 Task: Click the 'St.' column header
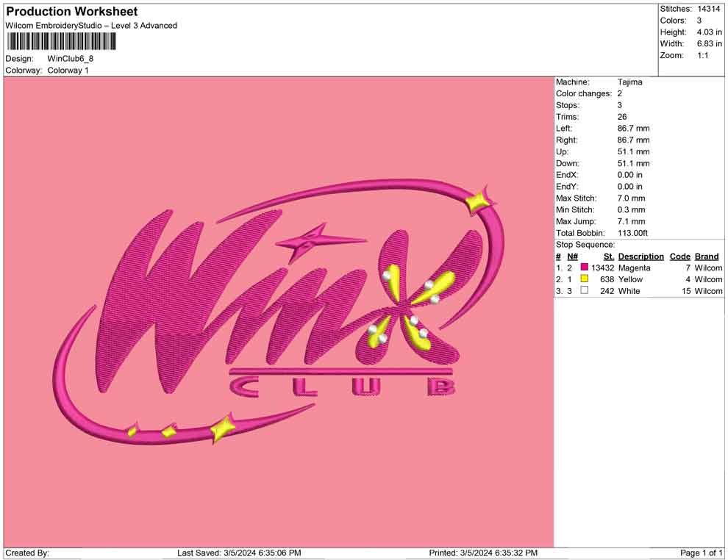point(609,256)
